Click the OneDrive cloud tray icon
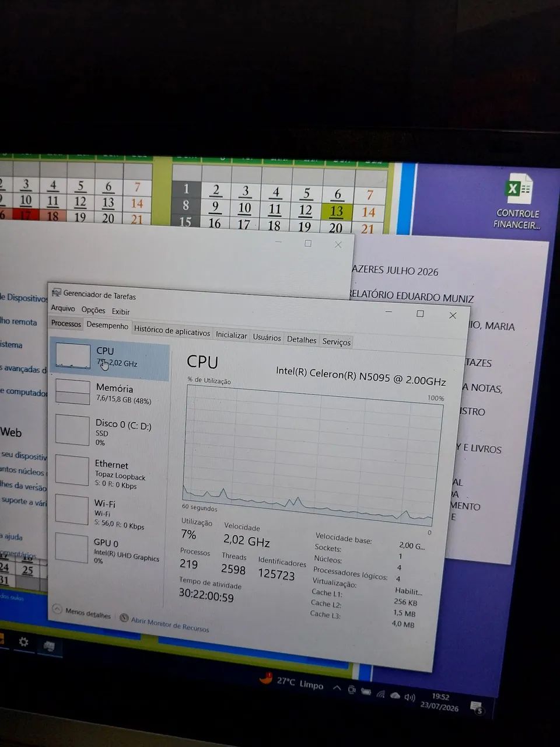The image size is (560, 747). (x=395, y=696)
